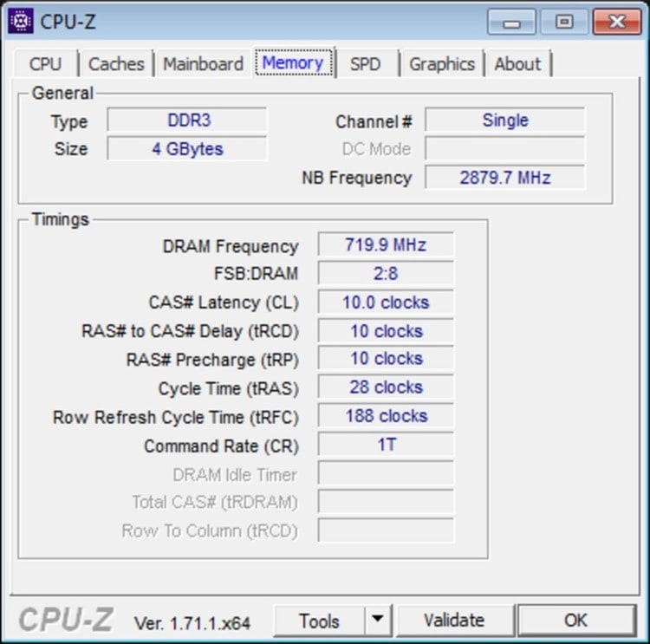Close the CPU-Z window
Viewport: 650px width, 644px height.
point(617,22)
